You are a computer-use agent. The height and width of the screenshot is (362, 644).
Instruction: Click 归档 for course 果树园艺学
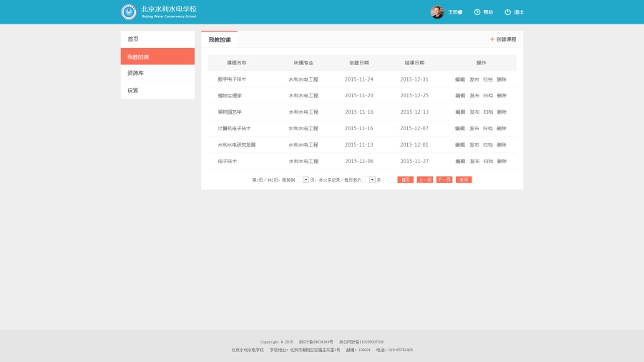pos(488,112)
